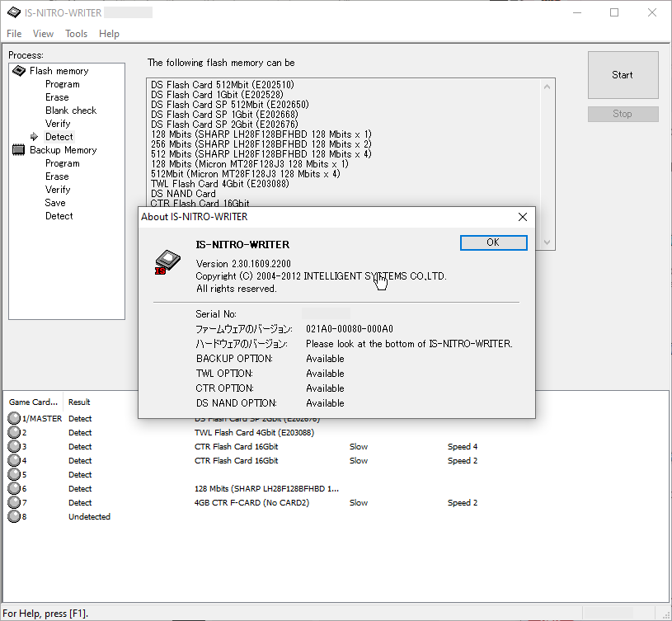Choose Blank check in the process tree
The width and height of the screenshot is (672, 621).
71,111
